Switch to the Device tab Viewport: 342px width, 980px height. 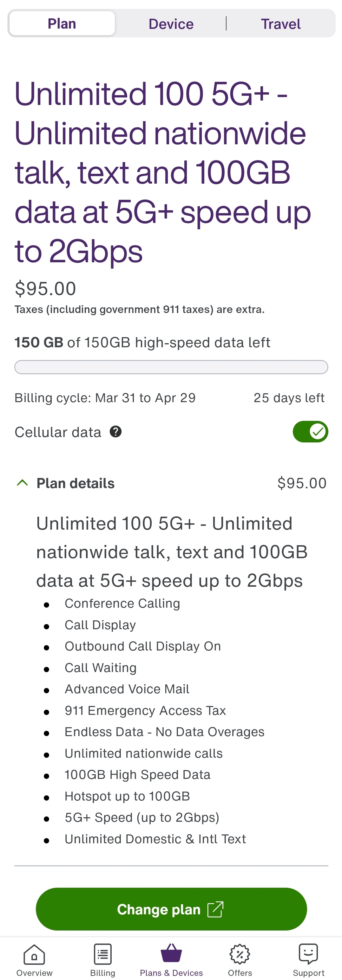171,24
